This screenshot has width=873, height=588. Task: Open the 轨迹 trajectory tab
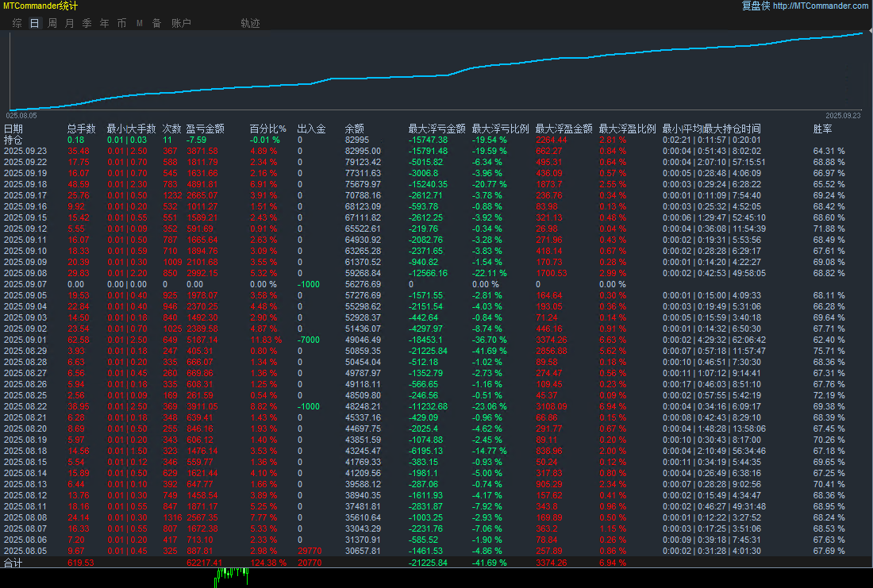(x=251, y=23)
